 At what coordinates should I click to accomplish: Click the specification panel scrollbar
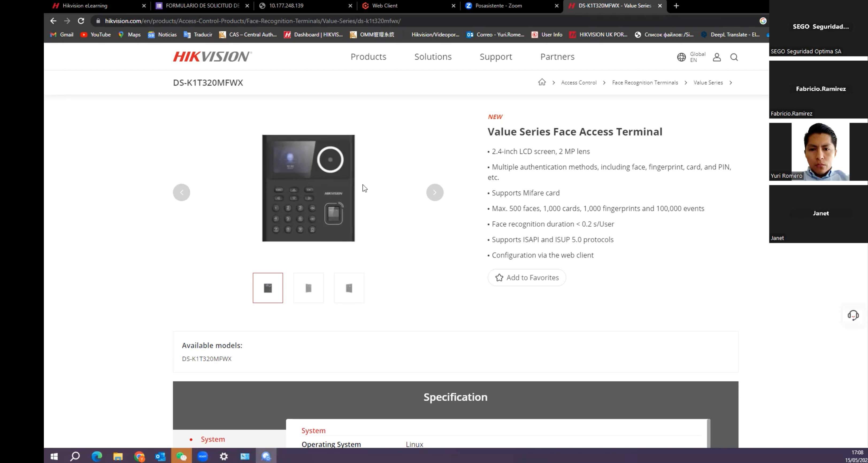(x=709, y=433)
